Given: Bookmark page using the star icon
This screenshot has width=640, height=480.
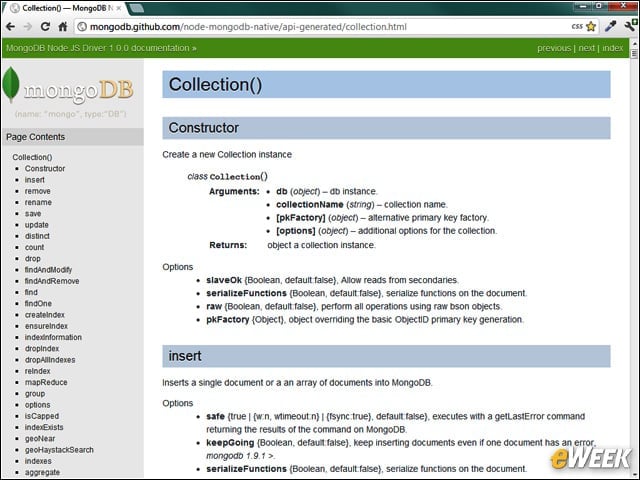Looking at the screenshot, I should coord(591,27).
